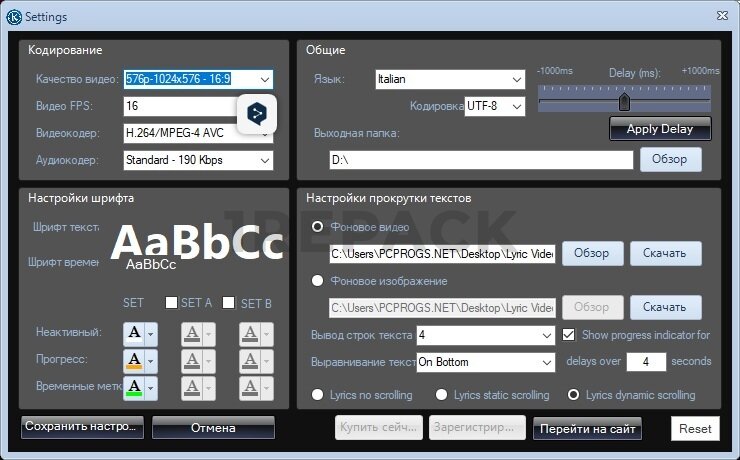
Task: Click the blue hexagon overlay icon near FPS
Action: coord(256,114)
